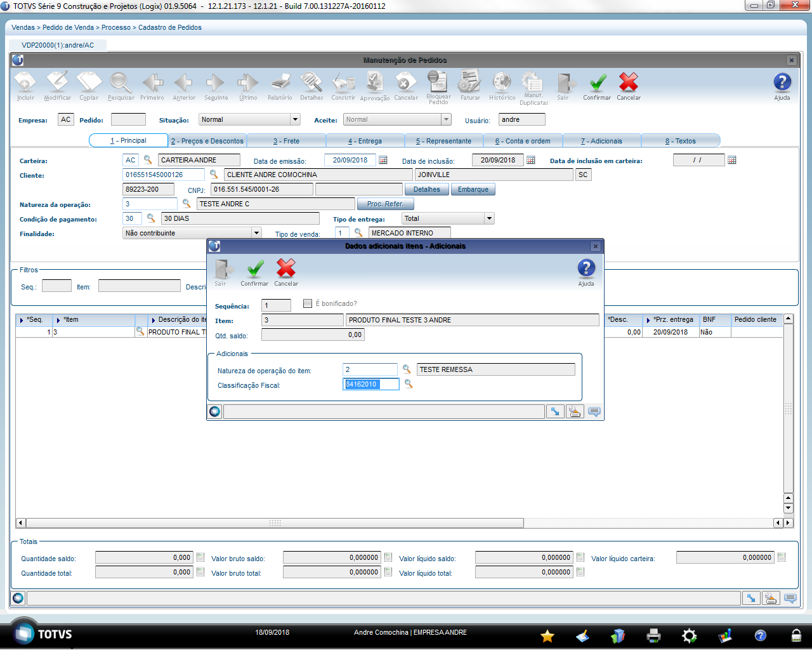Switch to the 4 - Entrega tab
The height and width of the screenshot is (650, 812).
(365, 141)
